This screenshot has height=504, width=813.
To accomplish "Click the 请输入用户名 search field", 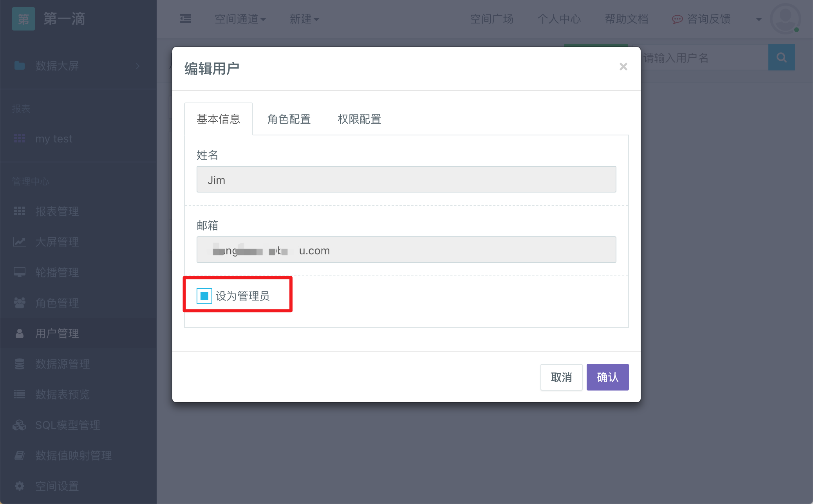I will click(x=704, y=58).
